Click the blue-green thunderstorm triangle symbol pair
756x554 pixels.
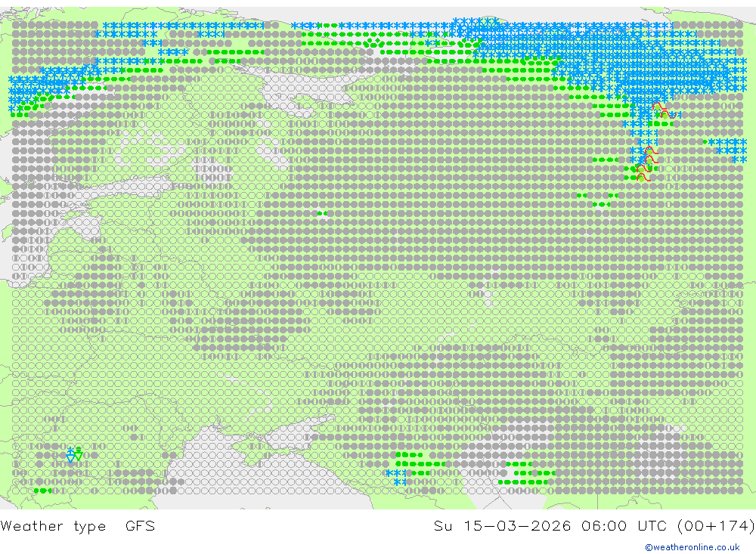(74, 454)
